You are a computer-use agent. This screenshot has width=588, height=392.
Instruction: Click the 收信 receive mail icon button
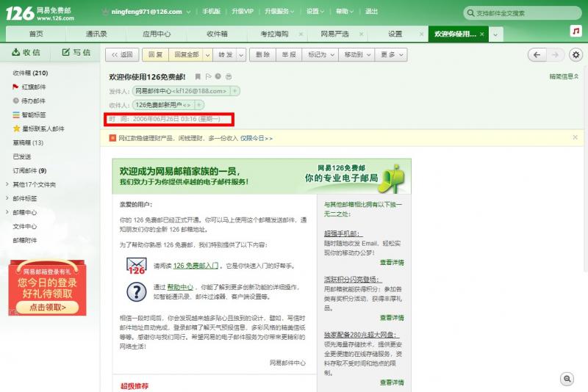[x=26, y=52]
